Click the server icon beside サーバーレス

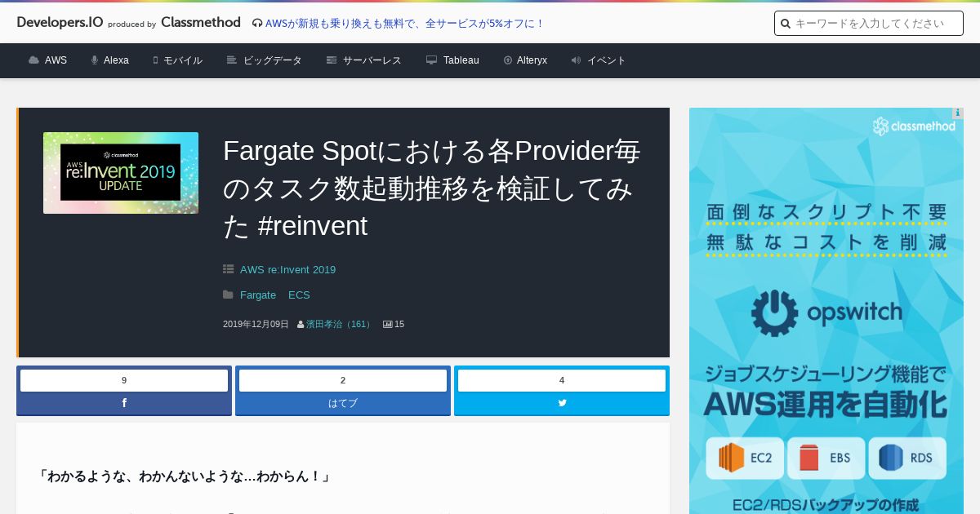[332, 60]
